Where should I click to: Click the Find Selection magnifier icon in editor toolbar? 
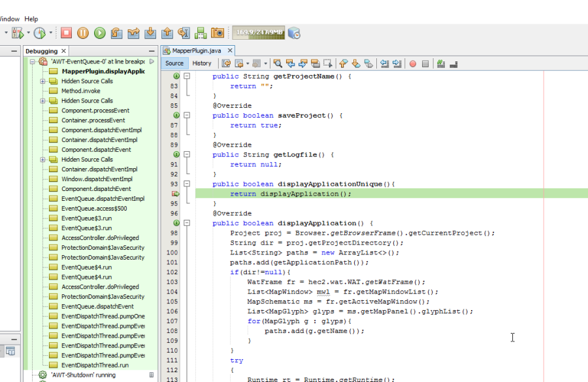[278, 63]
